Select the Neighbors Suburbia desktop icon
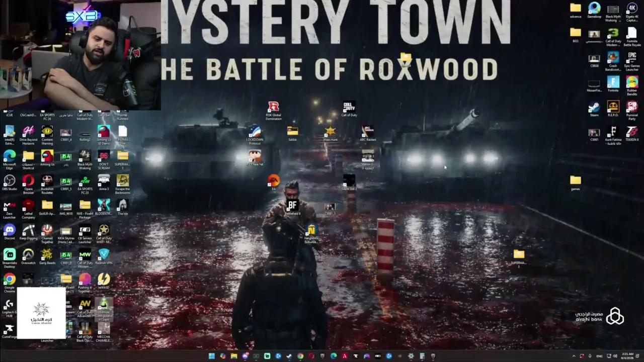Viewport: 644px width, 362px height. (x=311, y=233)
